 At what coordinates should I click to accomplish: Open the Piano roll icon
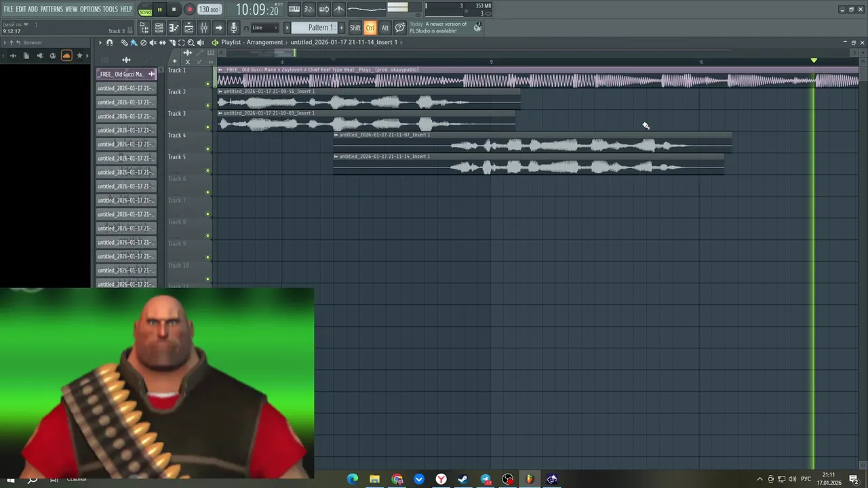pyautogui.click(x=174, y=28)
